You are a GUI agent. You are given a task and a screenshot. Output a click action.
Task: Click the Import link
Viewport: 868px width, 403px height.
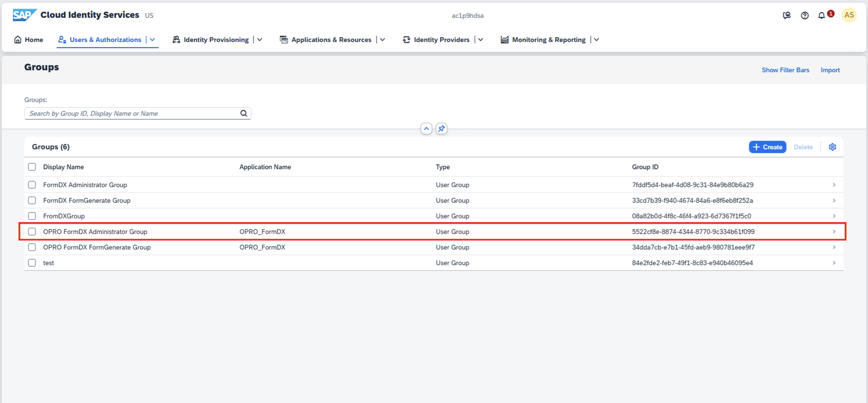830,70
